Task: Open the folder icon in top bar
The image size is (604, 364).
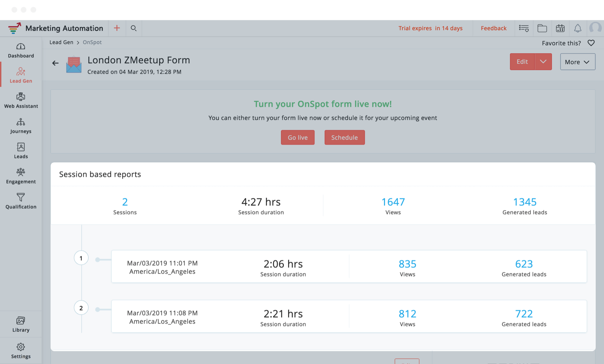Action: (542, 28)
